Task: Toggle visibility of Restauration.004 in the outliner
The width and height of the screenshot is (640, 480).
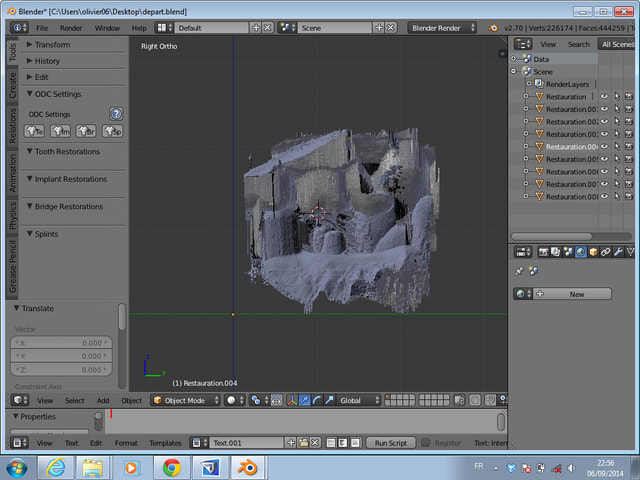Action: click(604, 147)
